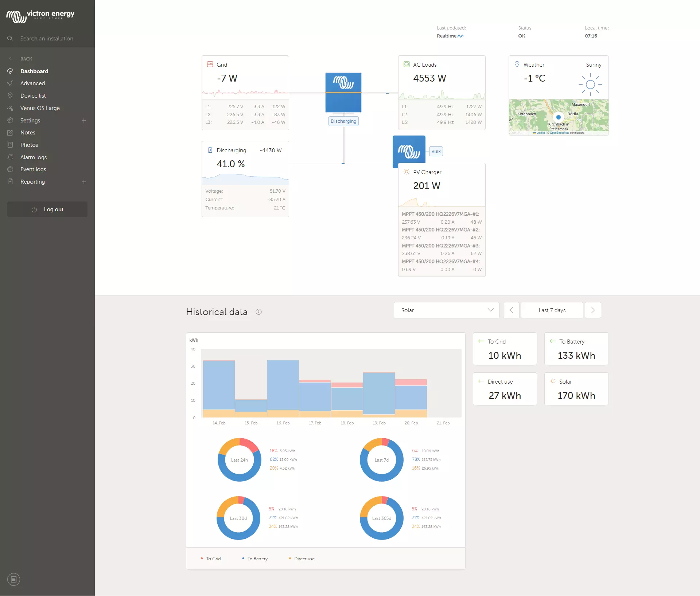Image resolution: width=700 pixels, height=596 pixels.
Task: Click the blue location marker on map
Action: click(558, 117)
